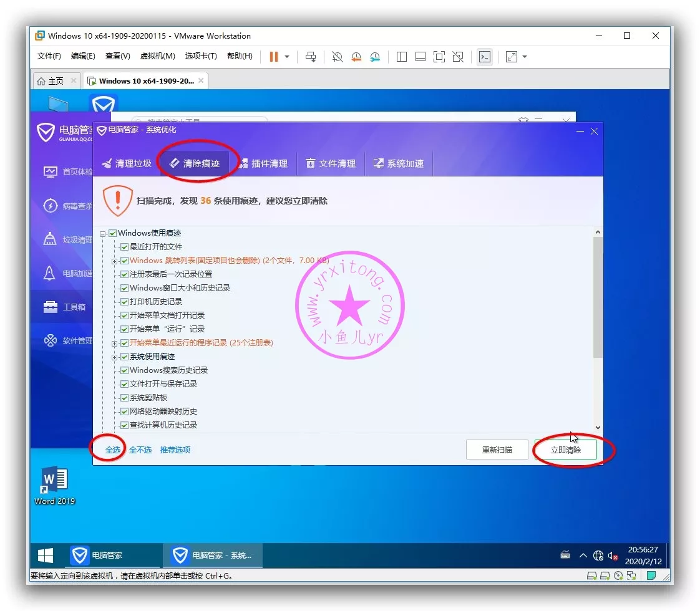Viewport: 700px width, 611px height.
Task: Open 首页体检 in the sidebar
Action: 50,171
